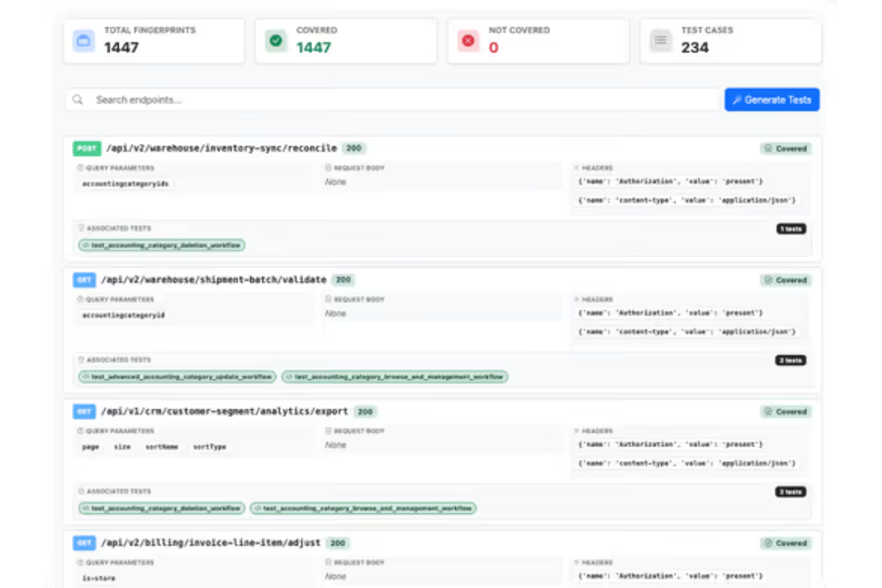This screenshot has height=588, width=882.
Task: Click the Test Cases list icon
Action: [x=660, y=41]
